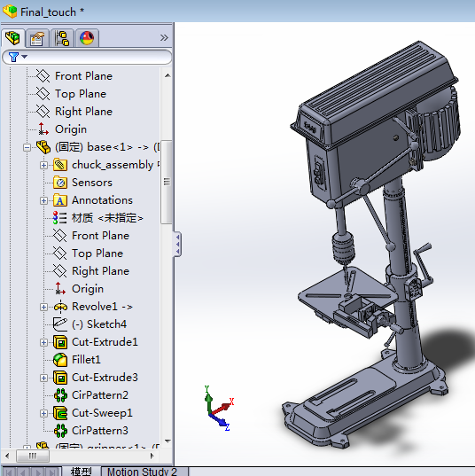Expand the Cut-Extrude1 feature
Image resolution: width=475 pixels, height=476 pixels.
(x=43, y=342)
